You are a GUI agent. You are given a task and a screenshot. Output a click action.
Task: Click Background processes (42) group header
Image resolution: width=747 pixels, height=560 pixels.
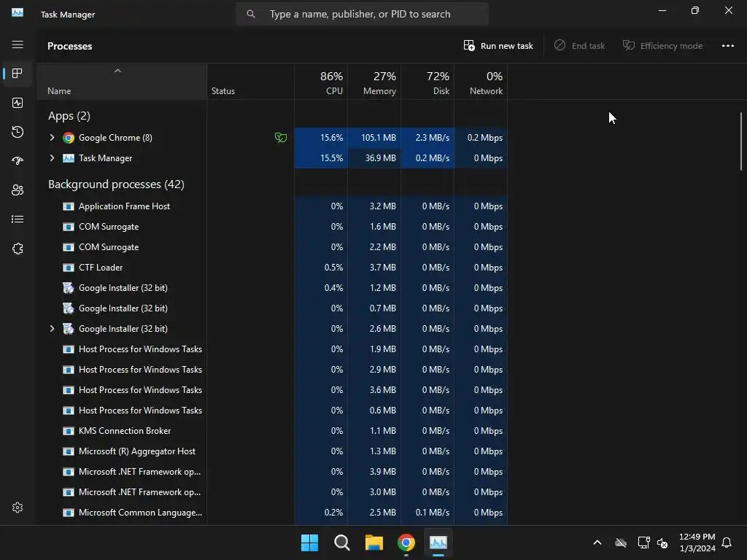tap(116, 184)
